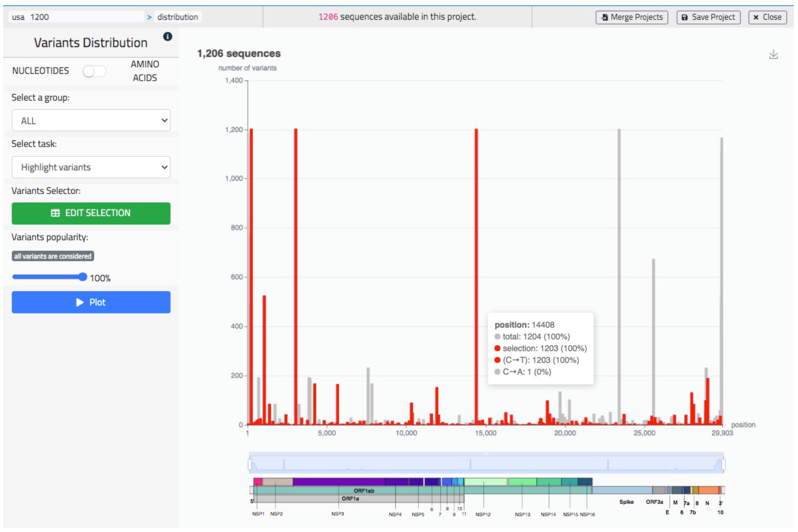Click the info icon beside Variants Distribution
The height and width of the screenshot is (532, 798).
point(168,36)
